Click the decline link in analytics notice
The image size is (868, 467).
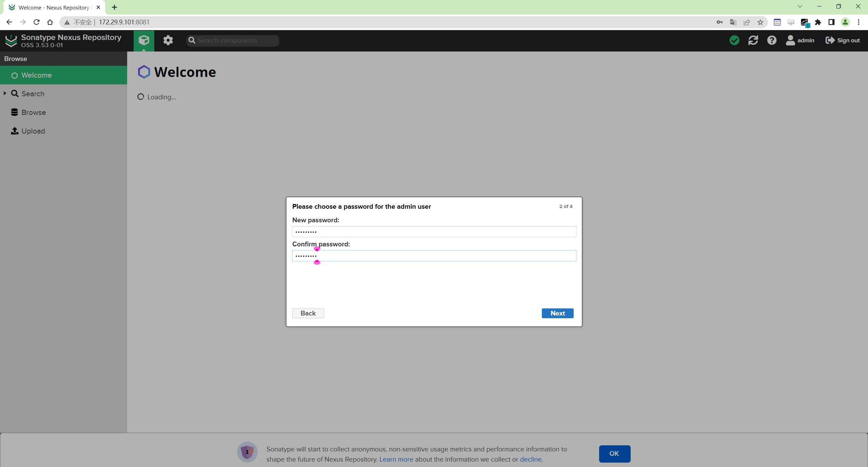click(530, 459)
